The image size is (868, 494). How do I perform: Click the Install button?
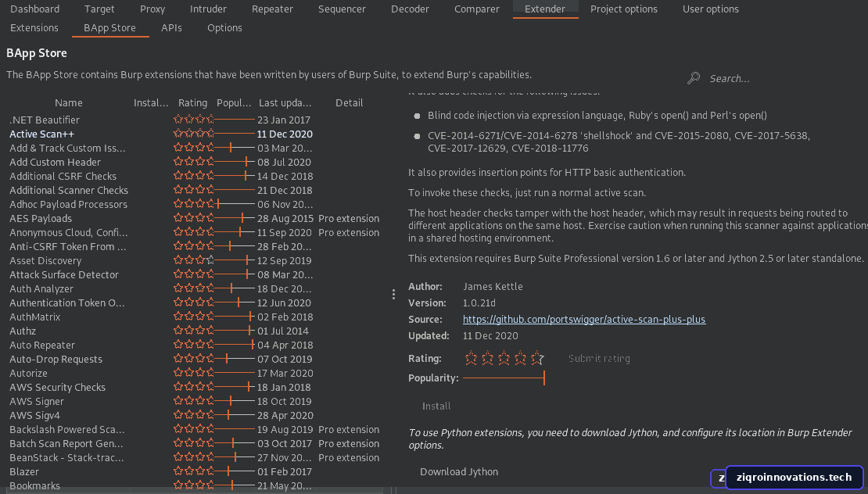[x=436, y=406]
